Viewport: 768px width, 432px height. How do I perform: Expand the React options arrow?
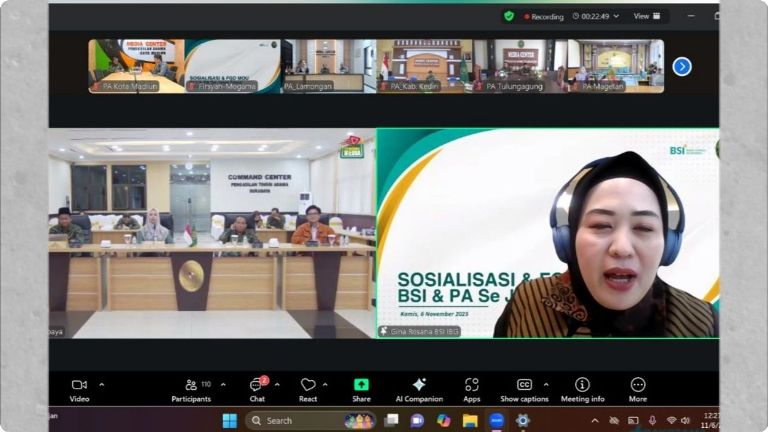tap(325, 384)
